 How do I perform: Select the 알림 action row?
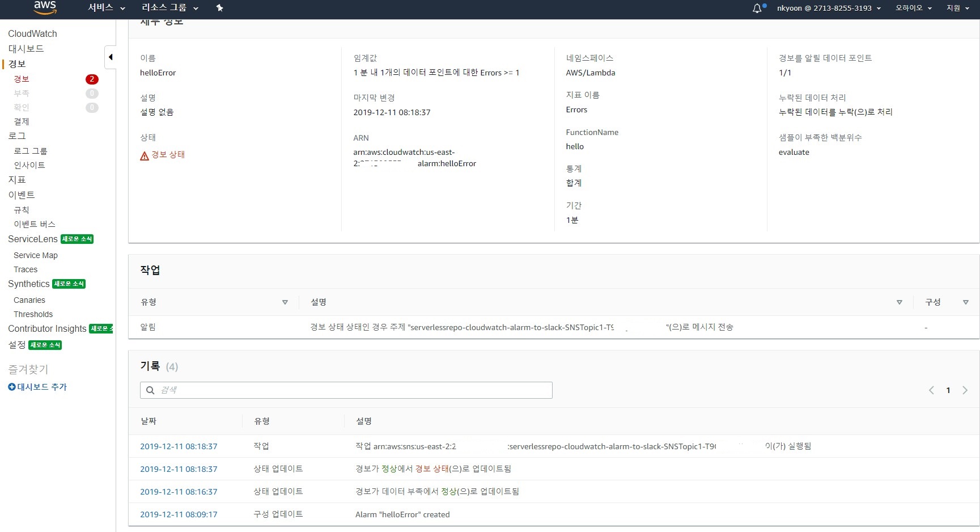coord(554,327)
